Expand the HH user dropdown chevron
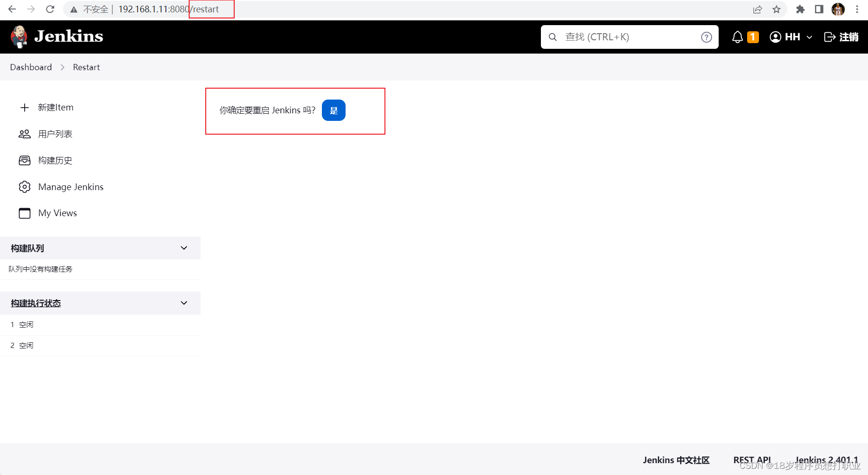868x475 pixels. click(809, 37)
